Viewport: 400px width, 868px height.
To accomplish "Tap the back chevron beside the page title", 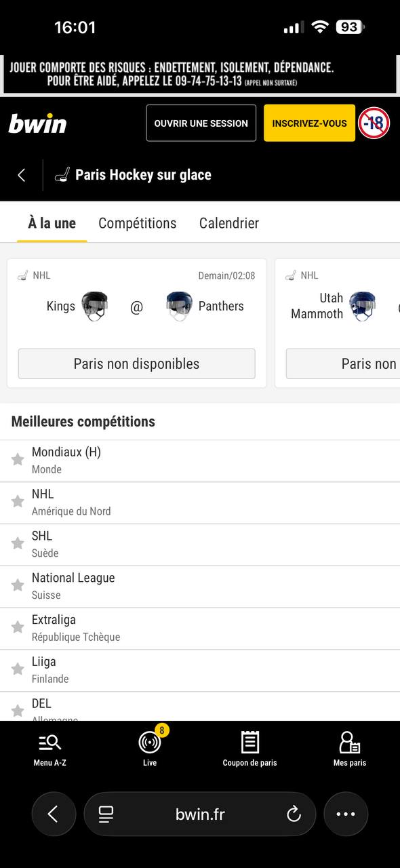I will pyautogui.click(x=21, y=174).
